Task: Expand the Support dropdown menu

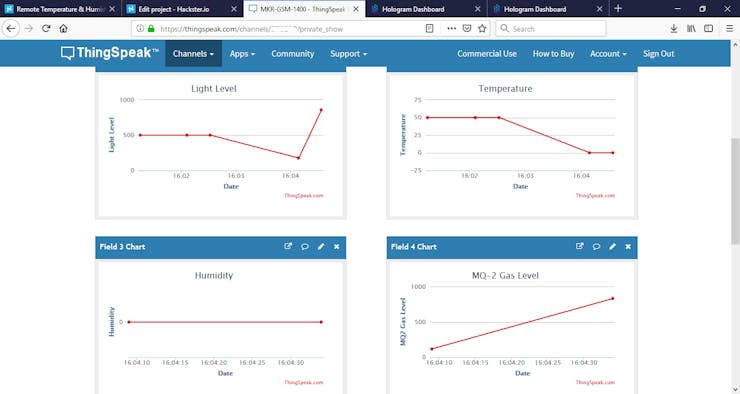Action: coord(348,54)
